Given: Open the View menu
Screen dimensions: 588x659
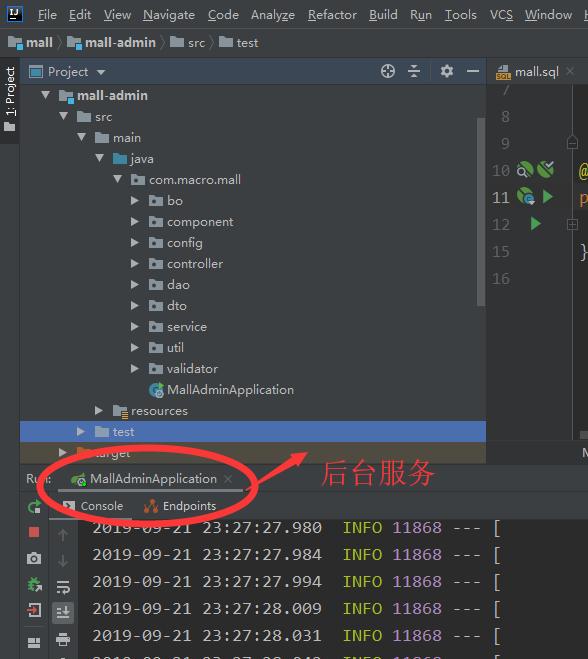Looking at the screenshot, I should [117, 15].
